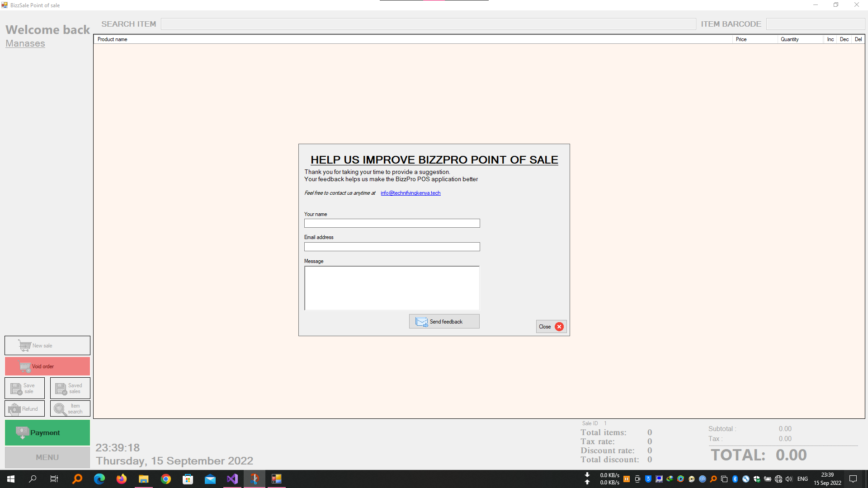The height and width of the screenshot is (488, 868).
Task: Select the Refund hand icon
Action: (15, 408)
